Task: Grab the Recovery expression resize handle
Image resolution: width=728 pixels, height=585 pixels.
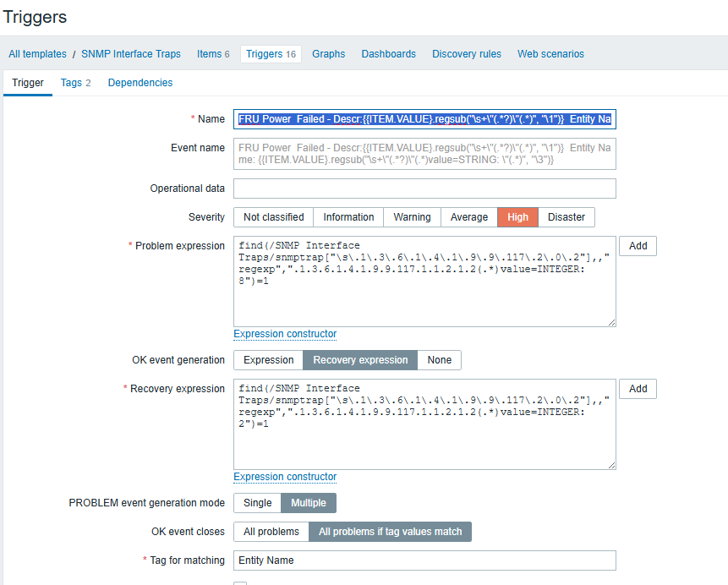Action: tap(611, 465)
